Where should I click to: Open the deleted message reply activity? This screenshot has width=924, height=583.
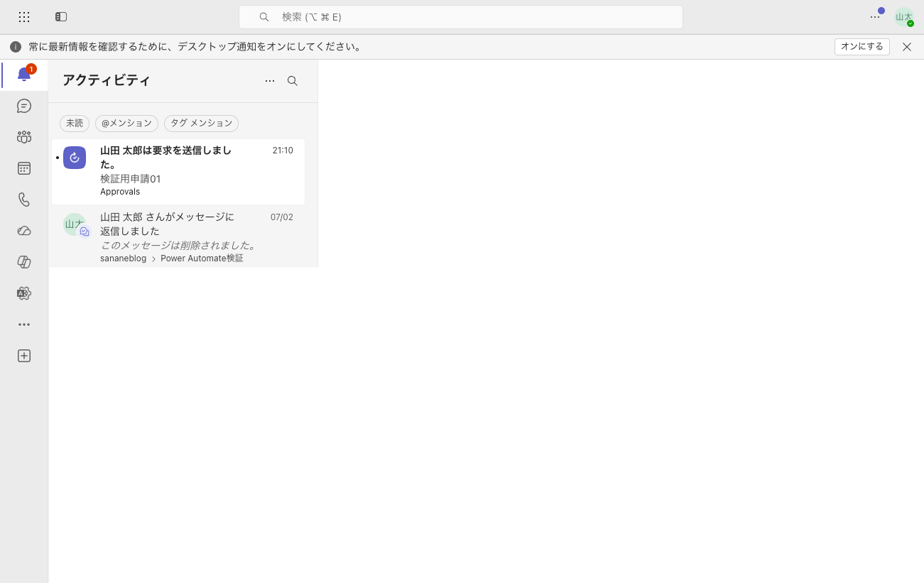pos(178,237)
